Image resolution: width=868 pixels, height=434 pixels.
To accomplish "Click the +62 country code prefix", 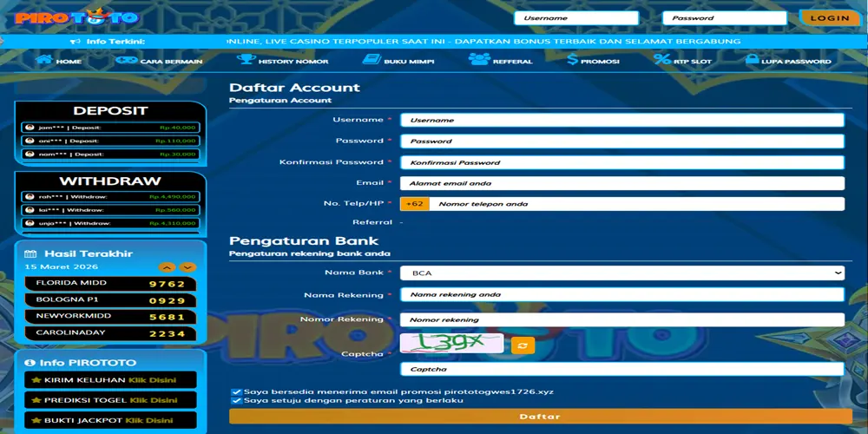I will click(x=415, y=204).
